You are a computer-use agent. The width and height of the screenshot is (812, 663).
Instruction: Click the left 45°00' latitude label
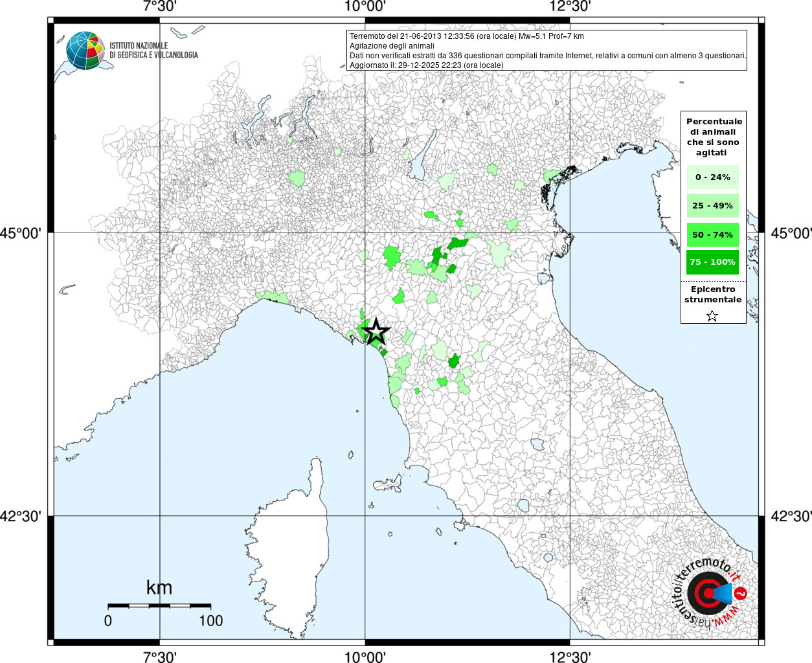(x=21, y=233)
